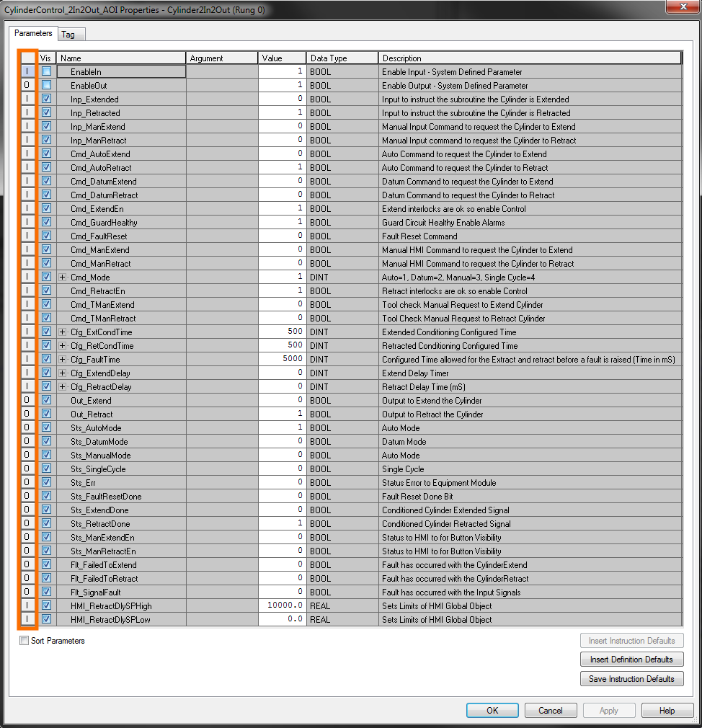Toggle visibility checkbox for Out_Retract

pyautogui.click(x=45, y=414)
